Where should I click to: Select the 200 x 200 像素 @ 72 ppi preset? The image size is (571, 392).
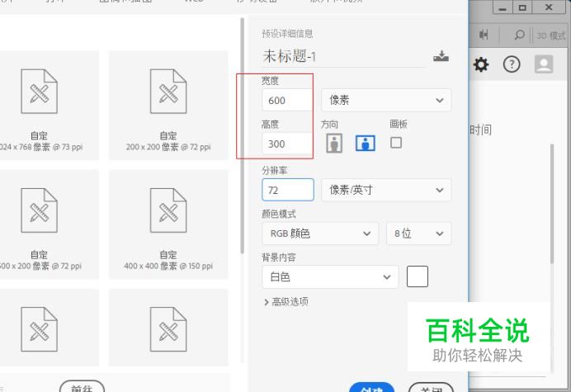168,106
